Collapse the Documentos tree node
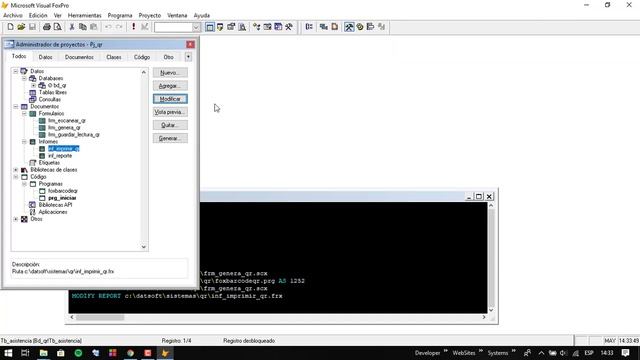The image size is (640, 360). pos(16,107)
